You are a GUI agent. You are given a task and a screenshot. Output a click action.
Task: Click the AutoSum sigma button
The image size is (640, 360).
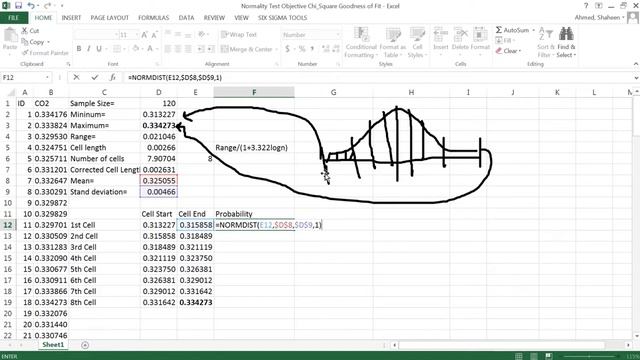tap(512, 30)
